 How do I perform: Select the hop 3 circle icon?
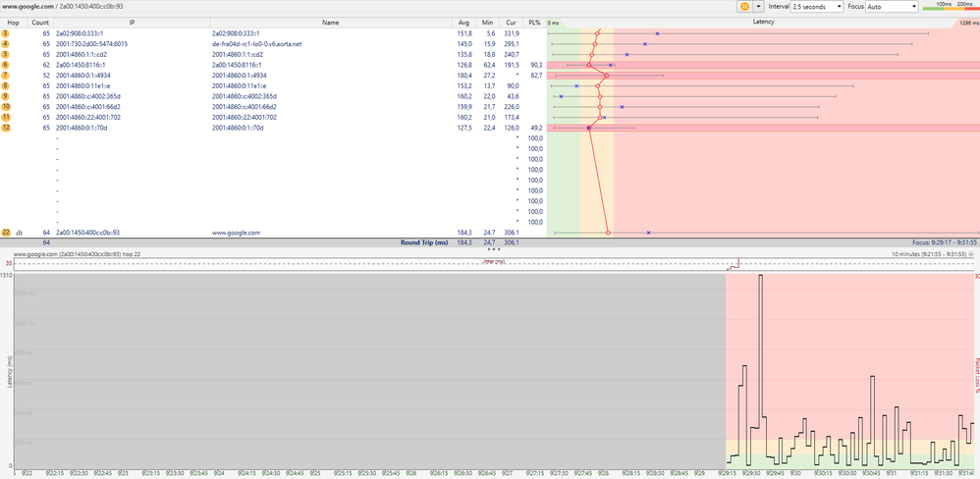pyautogui.click(x=6, y=33)
